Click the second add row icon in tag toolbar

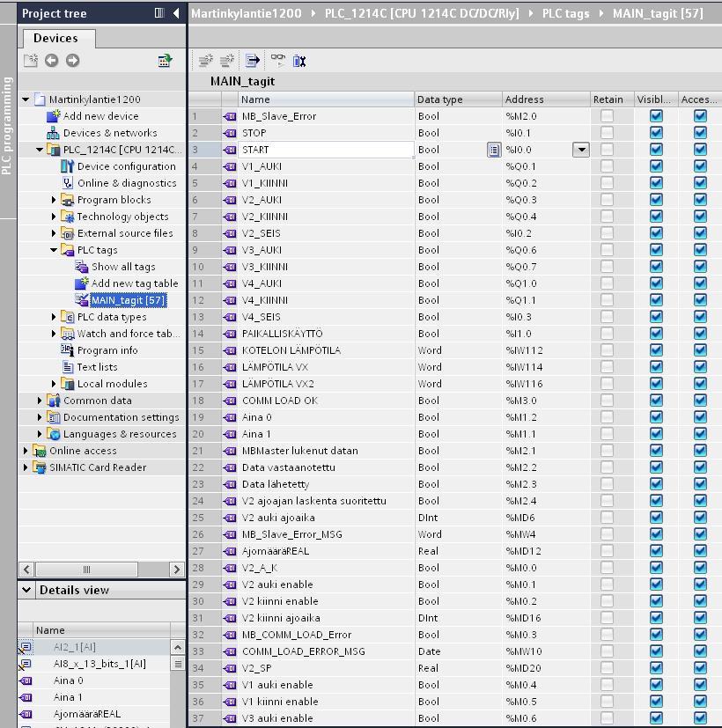pos(227,61)
